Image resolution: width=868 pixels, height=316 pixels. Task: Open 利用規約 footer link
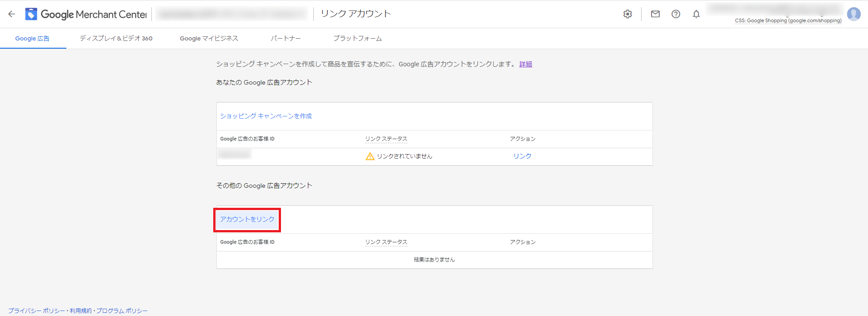click(x=80, y=311)
